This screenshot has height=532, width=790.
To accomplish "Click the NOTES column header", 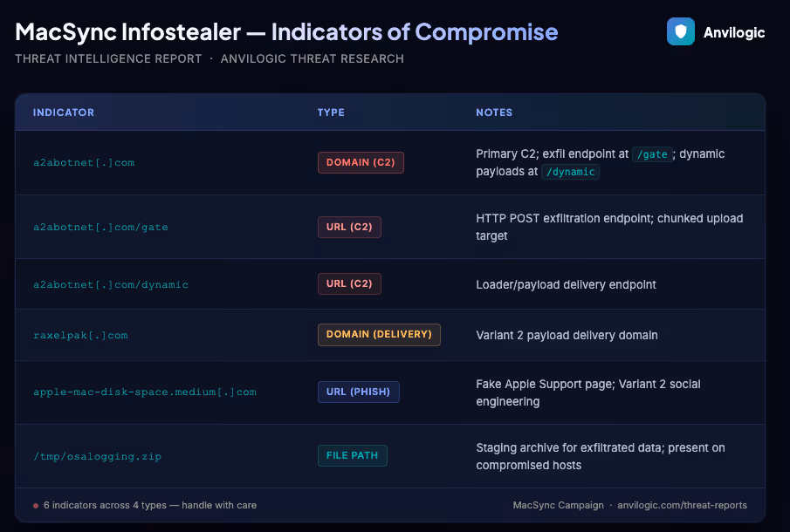I will (x=494, y=113).
